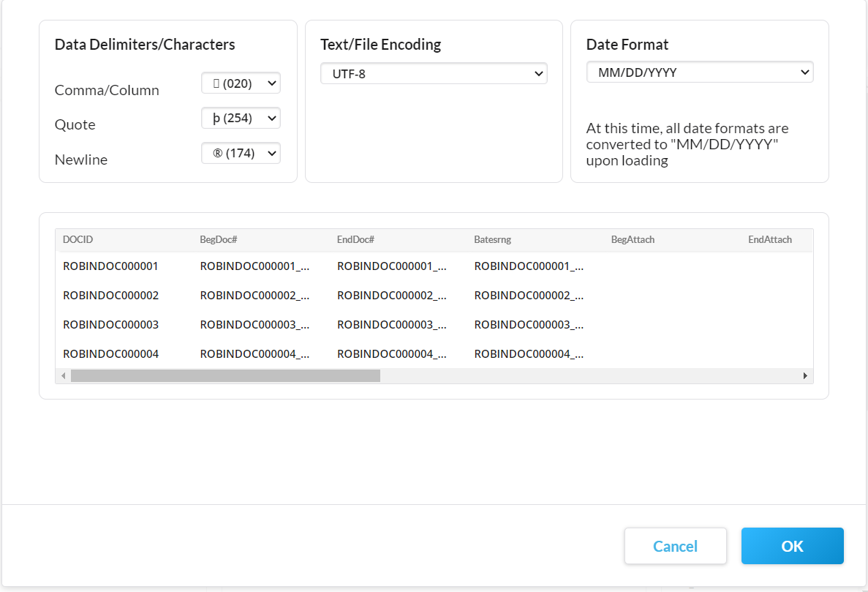868x592 pixels.
Task: Click the arrow on the þ (254) dropdown
Action: pos(271,118)
